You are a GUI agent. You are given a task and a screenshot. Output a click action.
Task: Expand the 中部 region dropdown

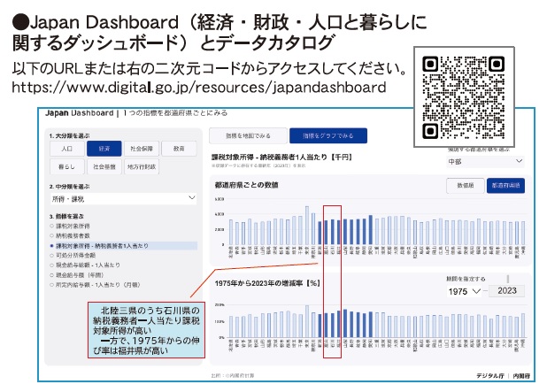click(x=486, y=161)
